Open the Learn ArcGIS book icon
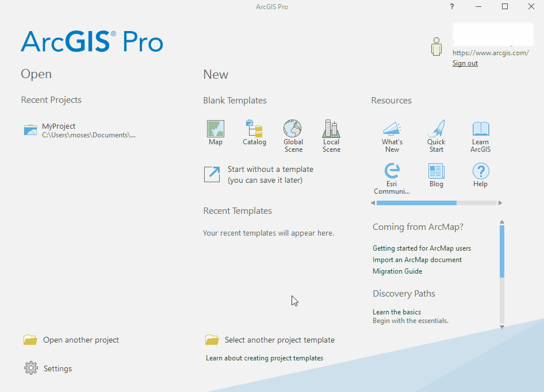Viewport: 544px width, 392px height. [481, 129]
